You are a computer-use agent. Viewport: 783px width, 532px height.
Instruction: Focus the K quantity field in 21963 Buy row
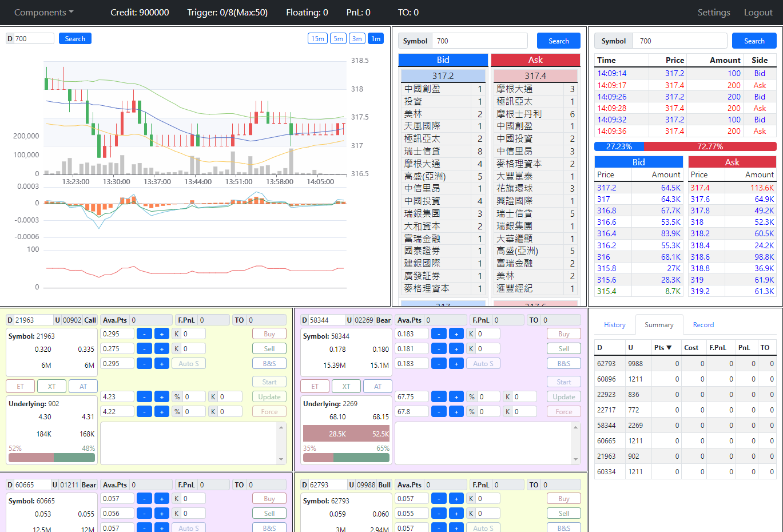[193, 334]
